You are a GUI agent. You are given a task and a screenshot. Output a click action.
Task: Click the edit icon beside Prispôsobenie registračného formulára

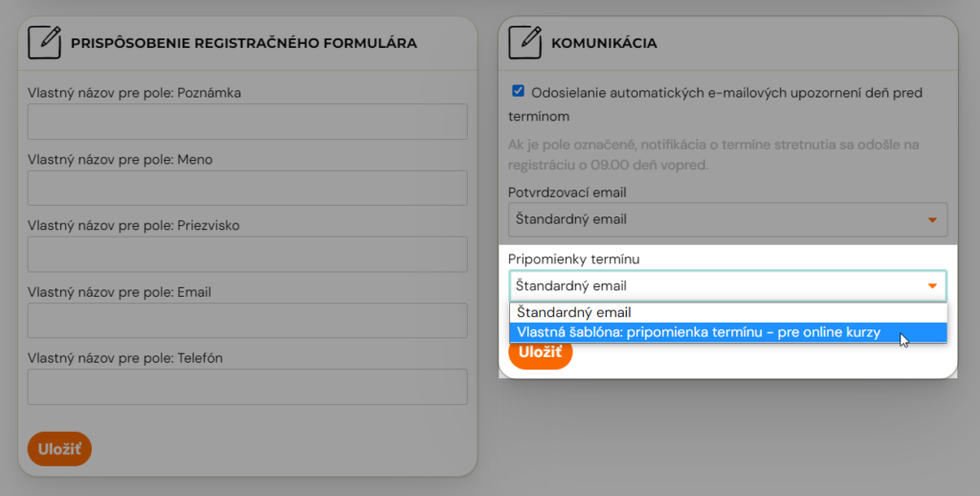[44, 42]
